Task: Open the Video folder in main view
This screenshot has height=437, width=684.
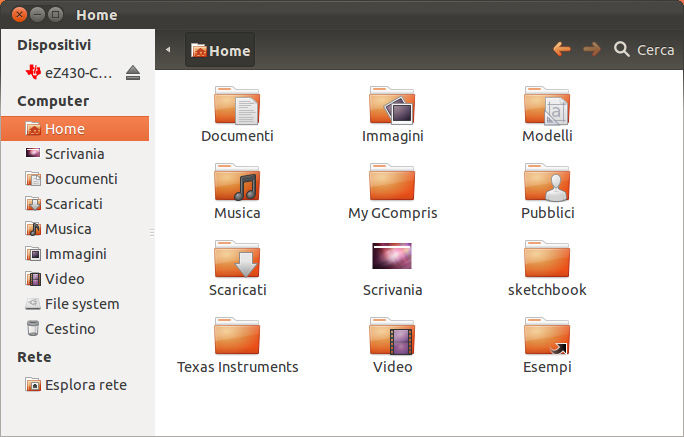Action: pyautogui.click(x=392, y=337)
